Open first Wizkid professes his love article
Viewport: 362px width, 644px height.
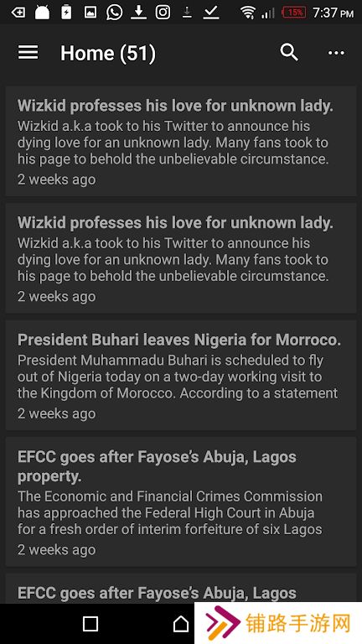point(181,141)
